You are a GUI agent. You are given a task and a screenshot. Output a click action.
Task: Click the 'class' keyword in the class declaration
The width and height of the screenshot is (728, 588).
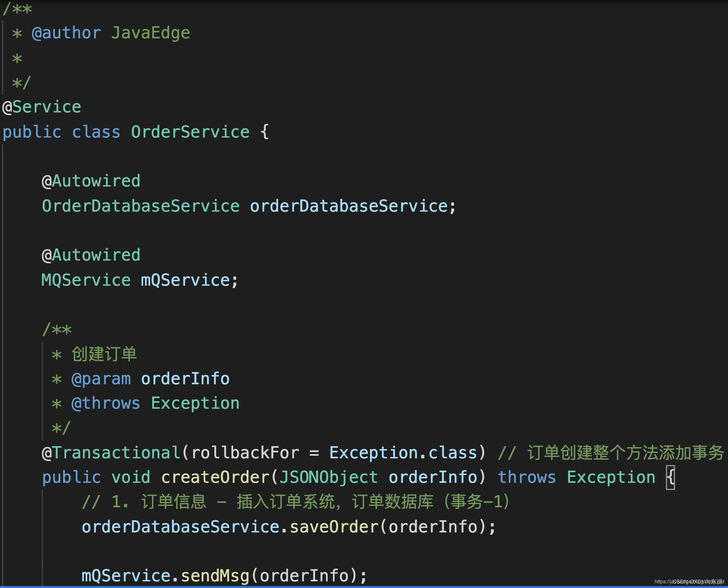coord(96,132)
